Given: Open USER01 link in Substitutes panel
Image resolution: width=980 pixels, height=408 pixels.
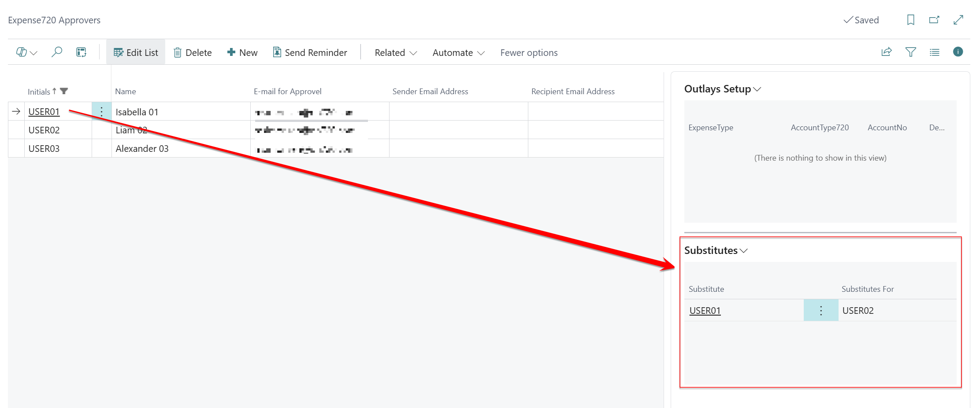Looking at the screenshot, I should click(705, 311).
